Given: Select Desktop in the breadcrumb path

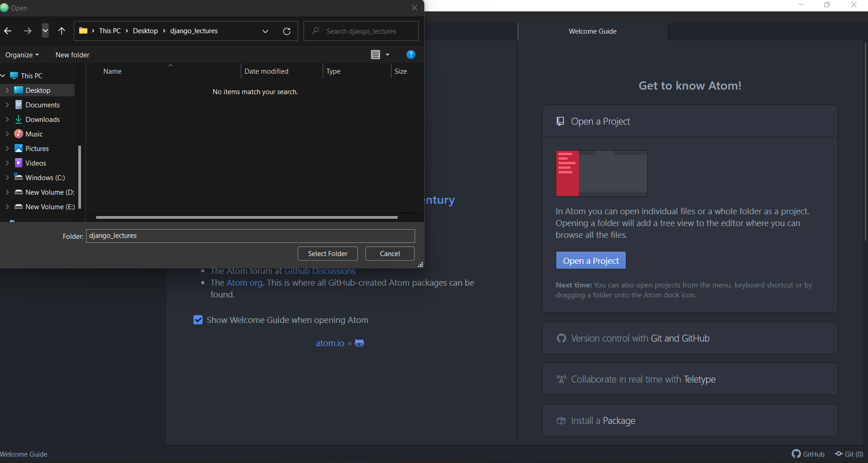Looking at the screenshot, I should (145, 31).
